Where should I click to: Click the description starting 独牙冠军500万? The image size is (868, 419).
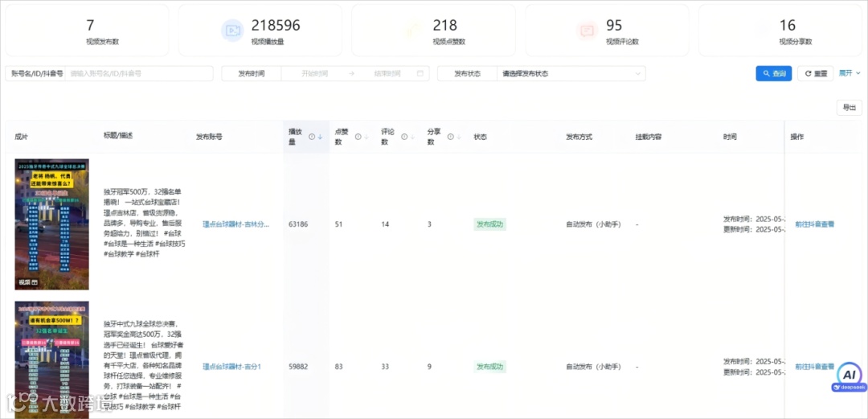(x=145, y=223)
